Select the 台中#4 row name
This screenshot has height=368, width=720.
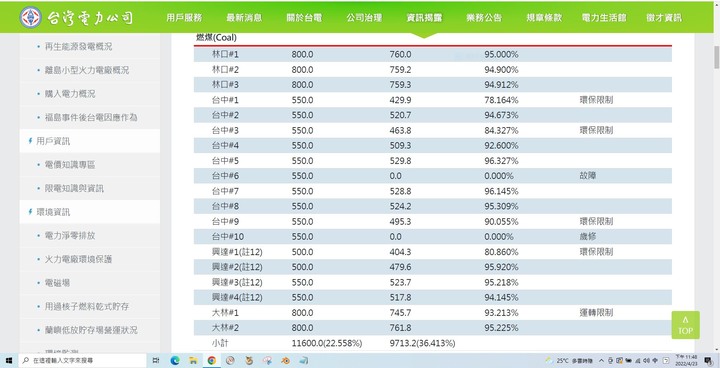click(x=225, y=146)
